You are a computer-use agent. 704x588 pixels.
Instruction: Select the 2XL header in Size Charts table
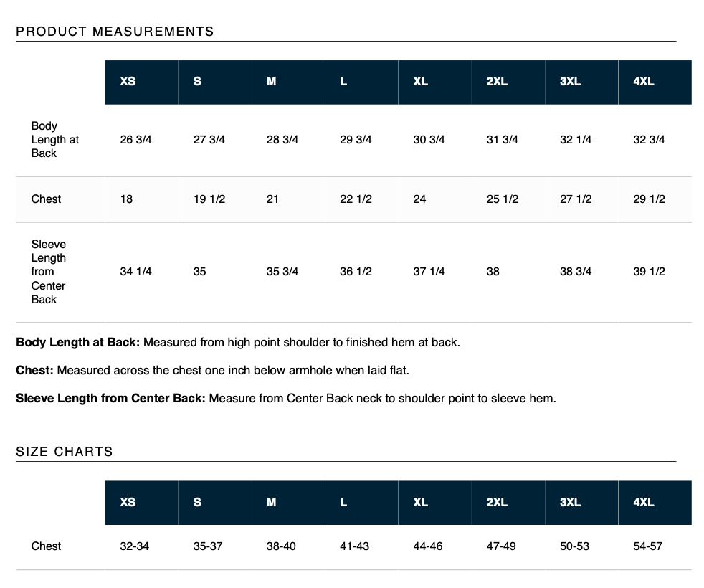497,502
